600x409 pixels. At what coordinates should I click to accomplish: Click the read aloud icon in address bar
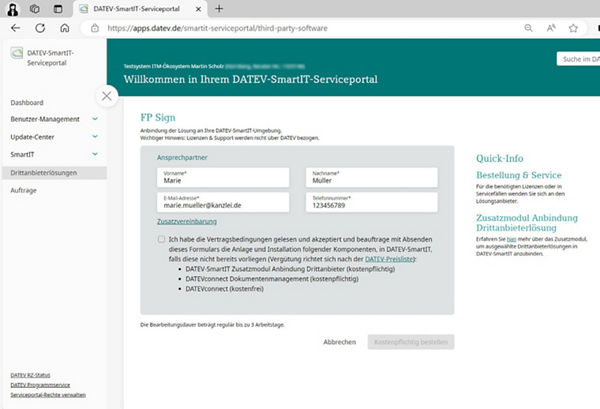552,28
